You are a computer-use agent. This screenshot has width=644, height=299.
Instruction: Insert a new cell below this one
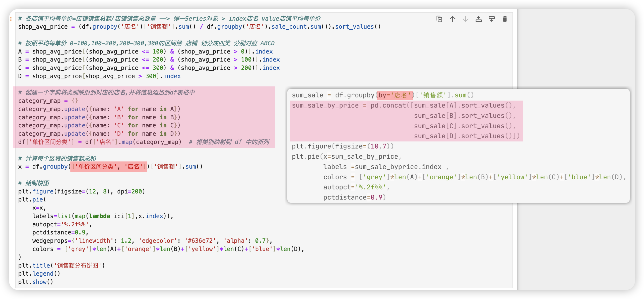[x=491, y=19]
